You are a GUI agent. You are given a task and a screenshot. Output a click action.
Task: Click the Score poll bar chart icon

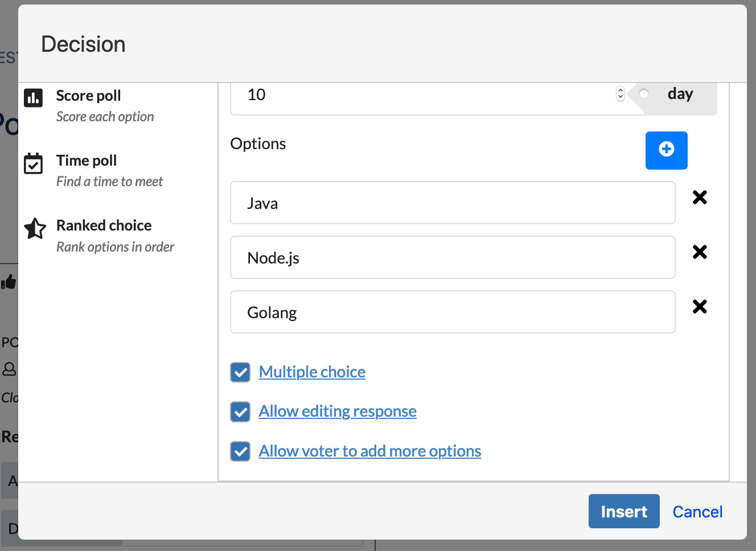33,98
